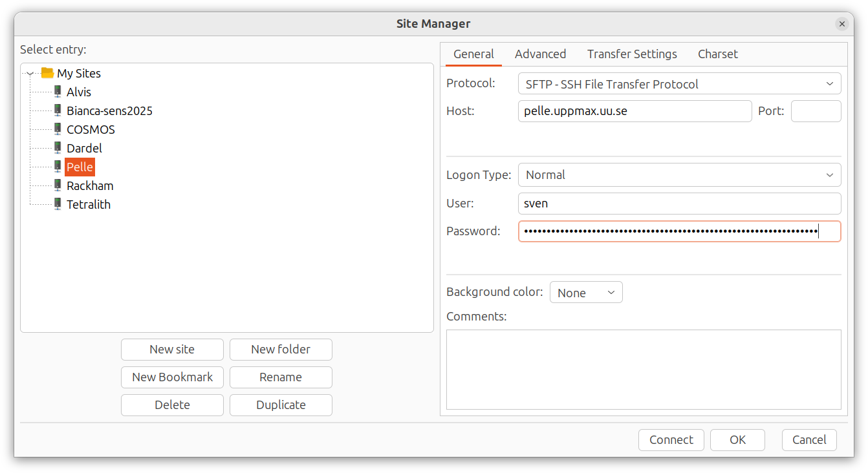Focus the Comments text area

pos(644,369)
